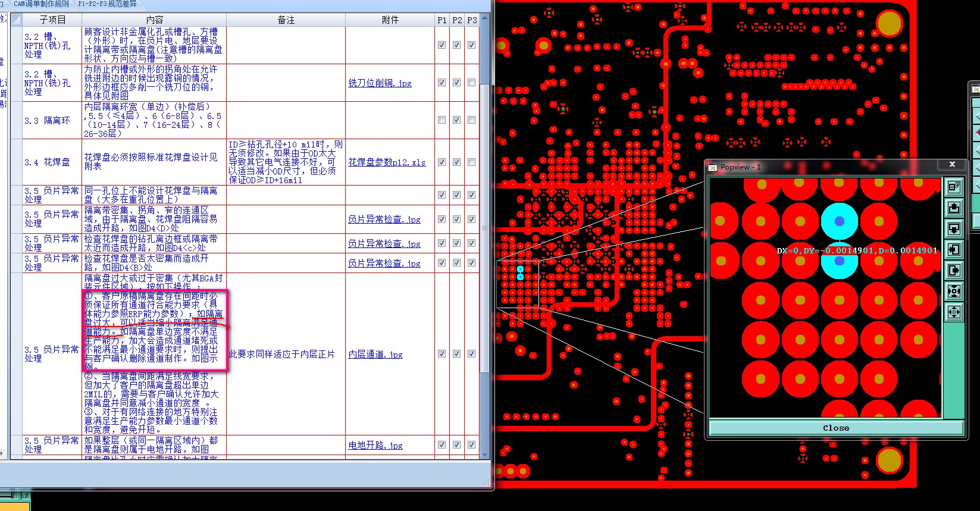
Task: Uncheck P2 checkbox in the 内层通道.jpg row
Action: [457, 354]
